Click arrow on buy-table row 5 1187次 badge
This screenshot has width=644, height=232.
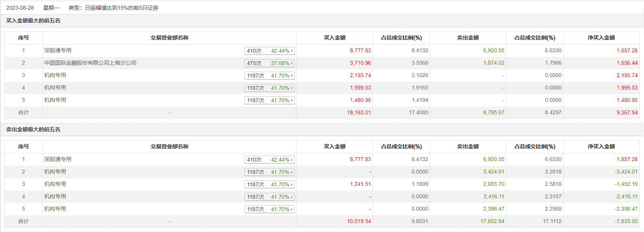pyautogui.click(x=292, y=100)
